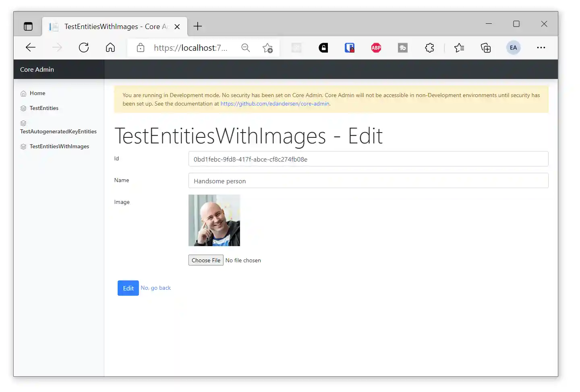580x392 pixels.
Task: Click the TestEntitiesWithImages layers icon
Action: click(23, 146)
